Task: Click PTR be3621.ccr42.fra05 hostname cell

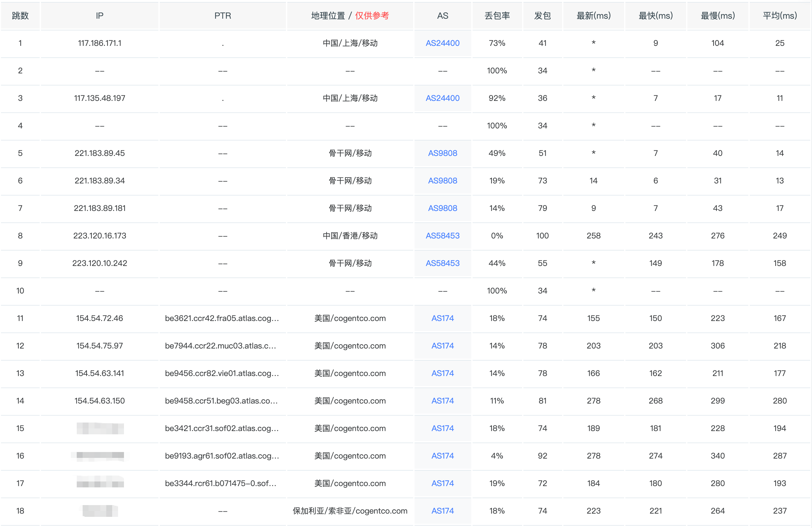Action: click(222, 318)
